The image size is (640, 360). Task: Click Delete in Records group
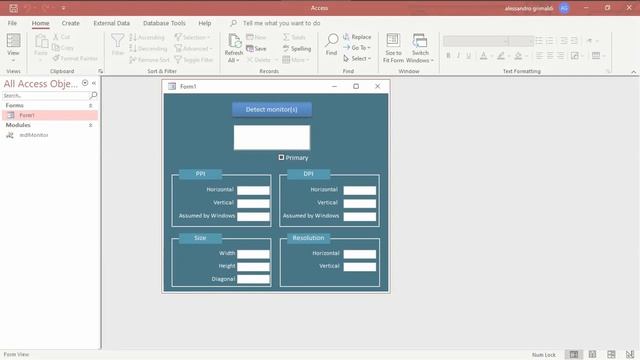tap(259, 60)
